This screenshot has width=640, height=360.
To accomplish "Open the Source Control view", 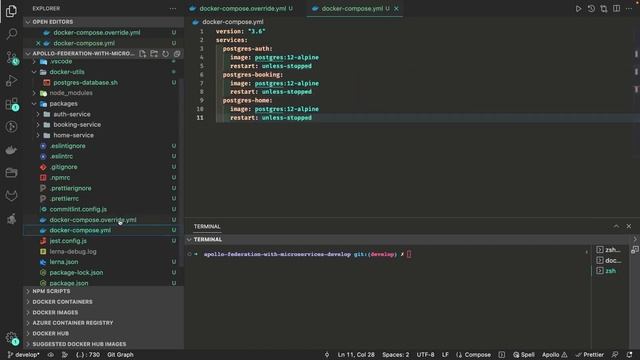I will click(x=11, y=57).
